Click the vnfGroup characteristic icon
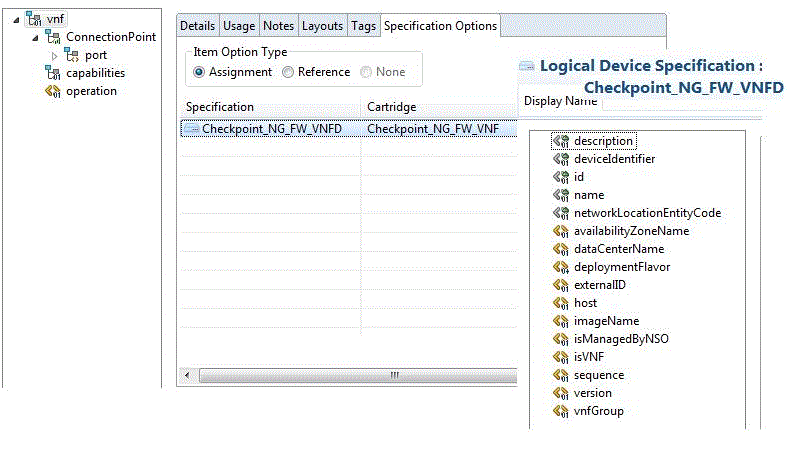This screenshot has width=793, height=453. [x=561, y=411]
